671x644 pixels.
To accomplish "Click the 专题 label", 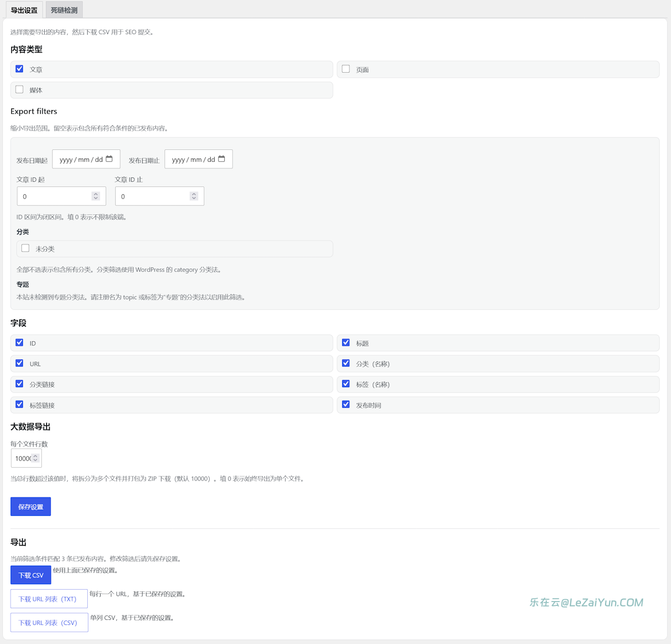I will pyautogui.click(x=23, y=284).
